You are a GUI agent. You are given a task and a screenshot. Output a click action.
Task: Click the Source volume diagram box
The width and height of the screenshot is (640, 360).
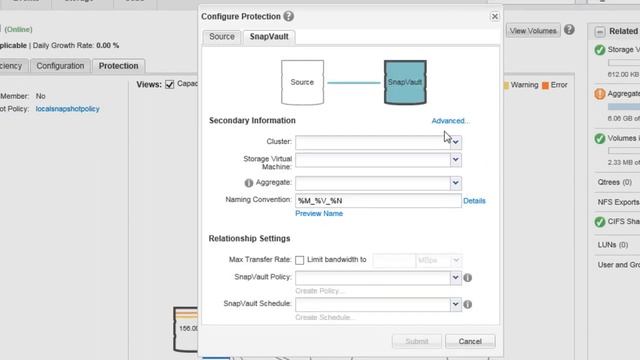(x=302, y=82)
